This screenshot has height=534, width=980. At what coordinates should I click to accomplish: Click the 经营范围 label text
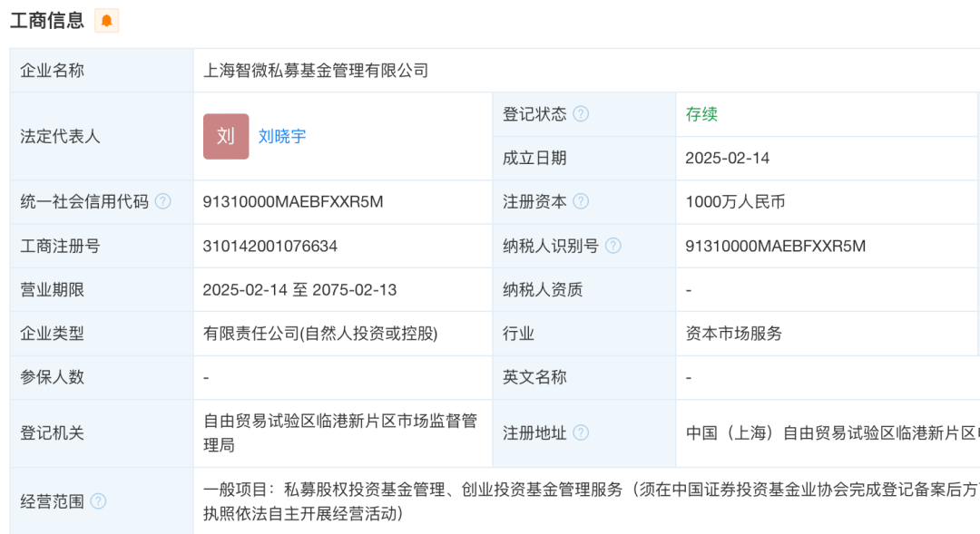pos(52,501)
